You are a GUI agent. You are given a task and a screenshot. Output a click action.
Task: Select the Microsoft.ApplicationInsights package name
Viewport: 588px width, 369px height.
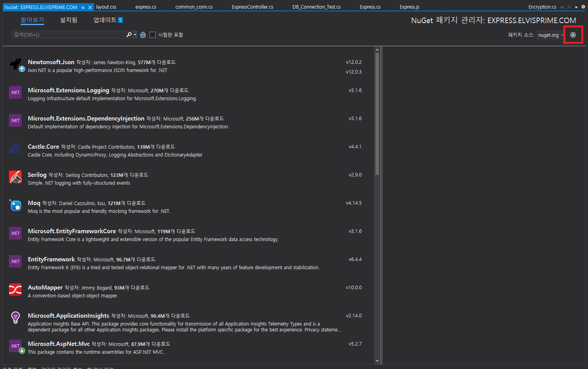click(69, 316)
